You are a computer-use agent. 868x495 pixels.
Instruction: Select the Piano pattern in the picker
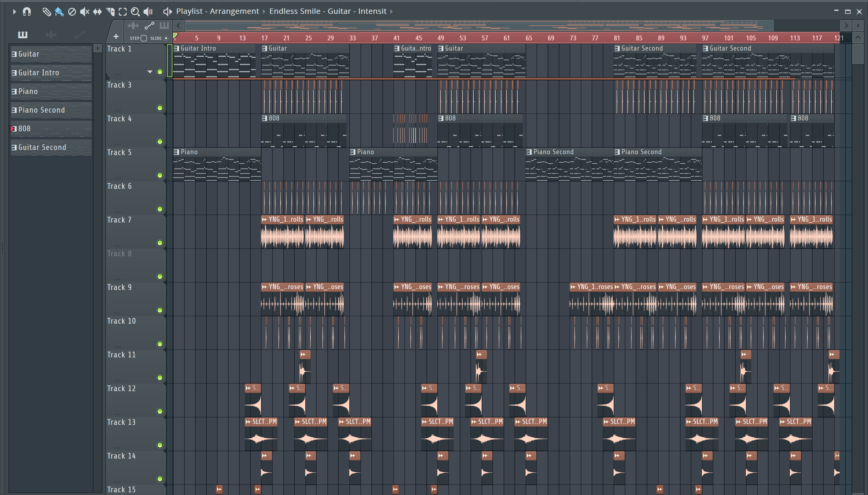[x=51, y=92]
